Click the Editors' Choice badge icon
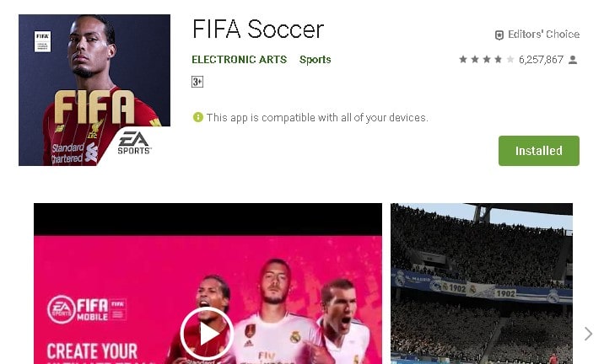The width and height of the screenshot is (604, 364). click(499, 35)
